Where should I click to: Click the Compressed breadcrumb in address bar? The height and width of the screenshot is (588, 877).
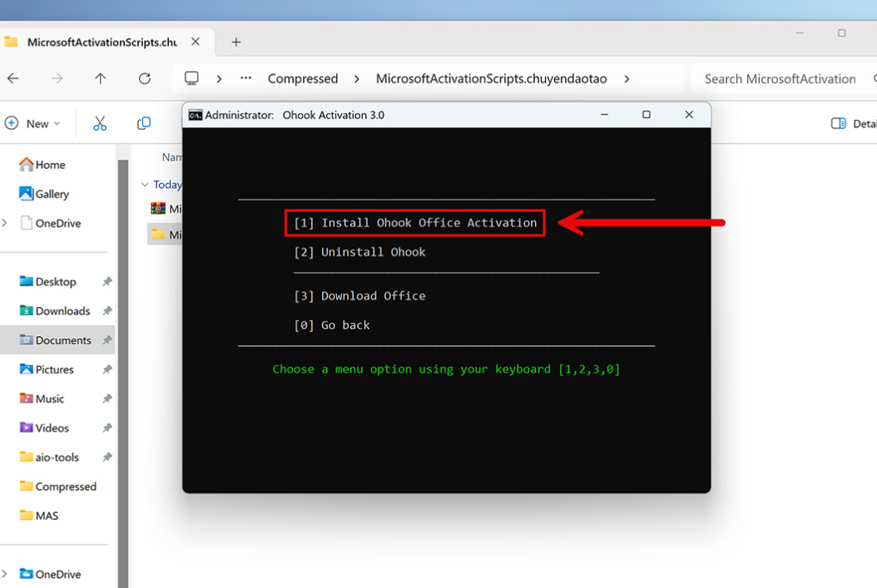(x=302, y=78)
